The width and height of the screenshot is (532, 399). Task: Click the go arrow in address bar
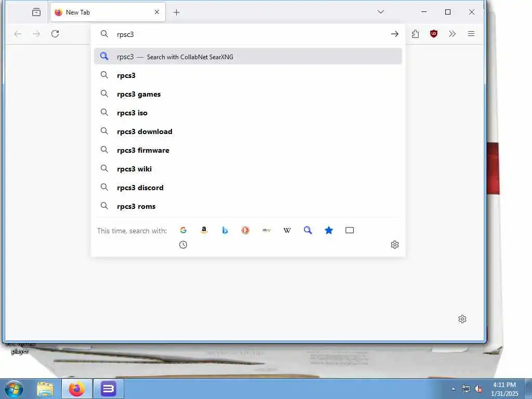coord(394,34)
